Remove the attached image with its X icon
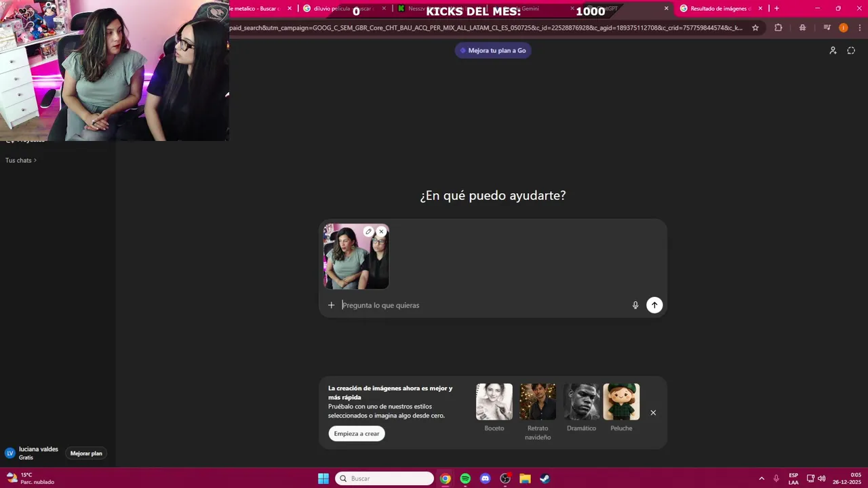 pyautogui.click(x=381, y=232)
